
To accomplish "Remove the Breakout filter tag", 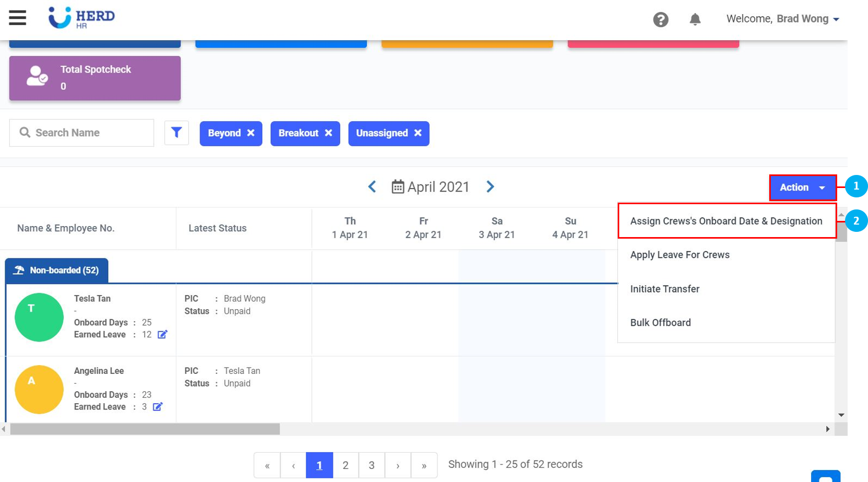I will point(328,133).
